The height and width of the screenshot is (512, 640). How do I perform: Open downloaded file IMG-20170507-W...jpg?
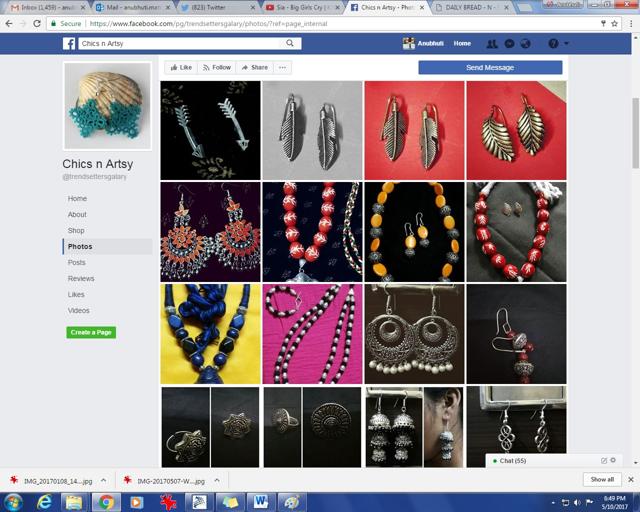pyautogui.click(x=165, y=481)
